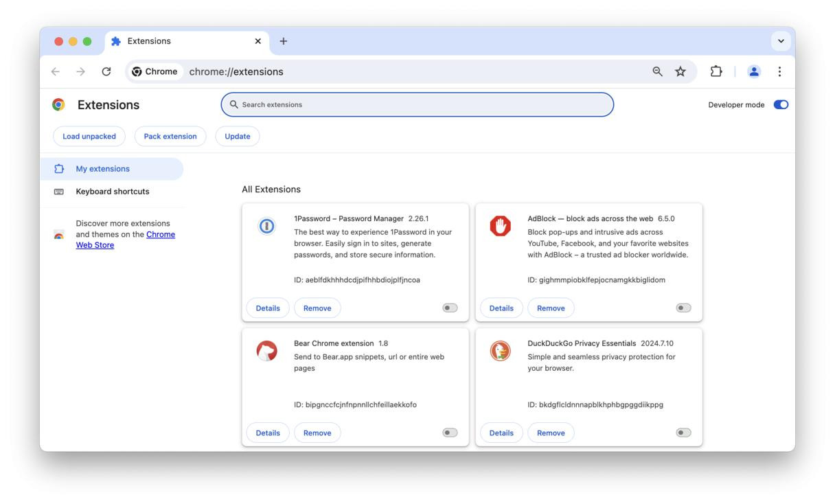The height and width of the screenshot is (504, 835).
Task: Click the DuckDuckGo ID text
Action: [595, 405]
